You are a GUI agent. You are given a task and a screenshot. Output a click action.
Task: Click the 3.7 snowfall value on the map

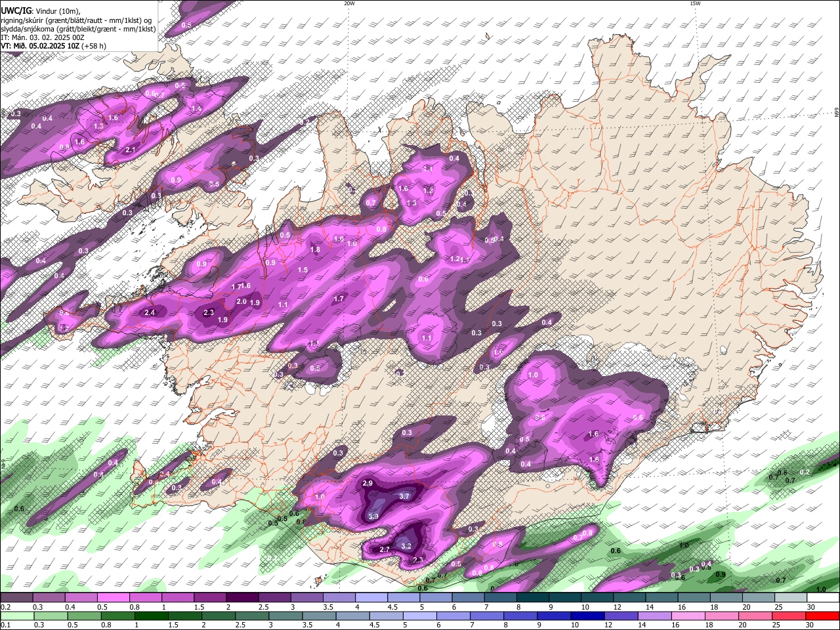tap(404, 496)
